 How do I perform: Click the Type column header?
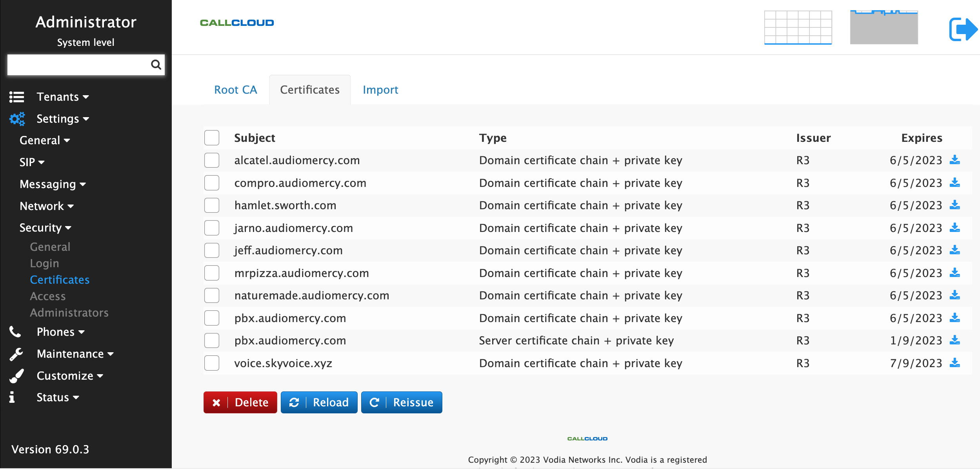[x=493, y=138]
